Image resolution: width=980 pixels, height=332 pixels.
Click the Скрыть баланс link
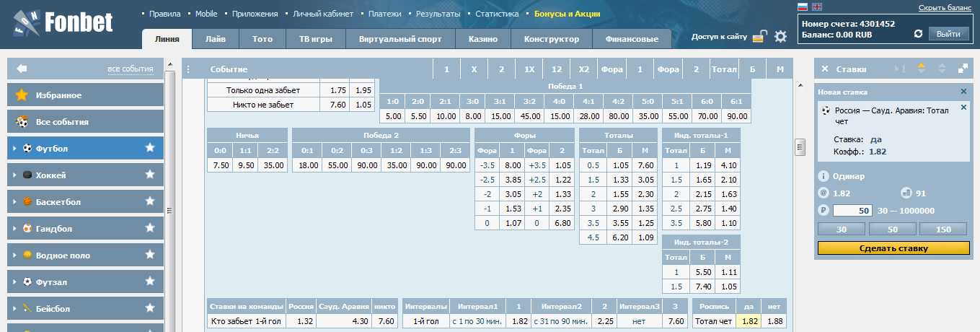pyautogui.click(x=944, y=7)
